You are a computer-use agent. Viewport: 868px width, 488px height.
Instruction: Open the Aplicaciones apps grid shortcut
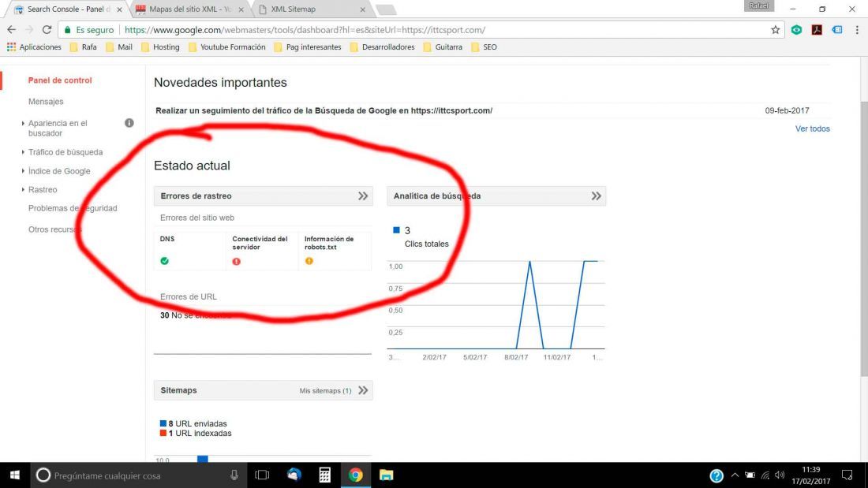pyautogui.click(x=34, y=47)
